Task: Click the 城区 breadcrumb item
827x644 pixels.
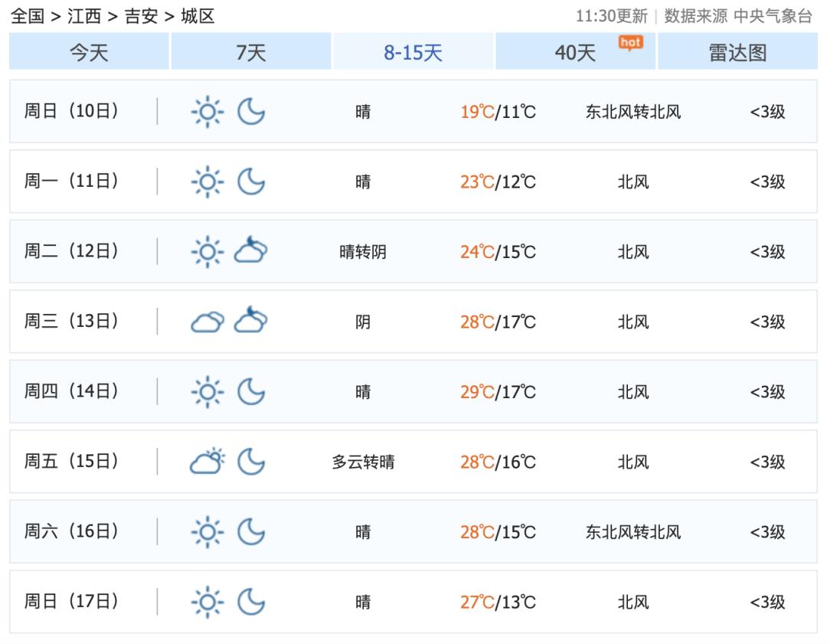Action: click(198, 16)
